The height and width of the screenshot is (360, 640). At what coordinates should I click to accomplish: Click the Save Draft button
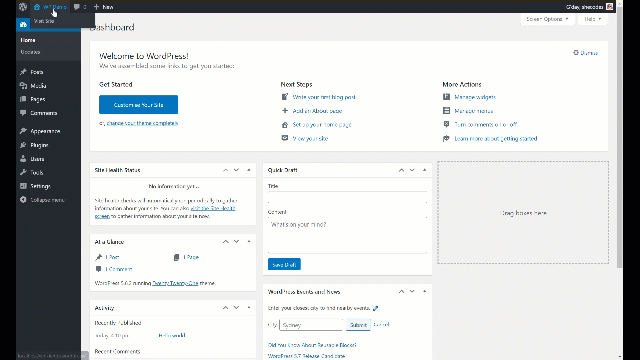(284, 264)
